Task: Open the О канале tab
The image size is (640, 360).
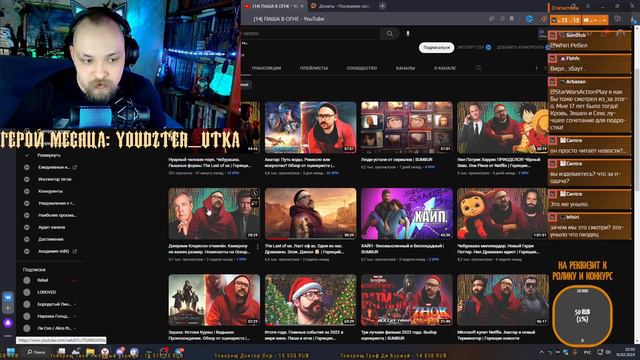Action: click(x=445, y=68)
